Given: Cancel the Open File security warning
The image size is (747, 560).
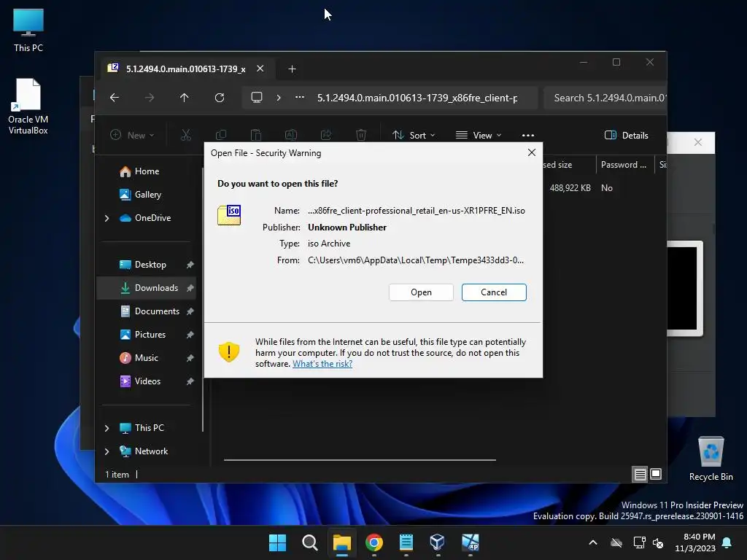Looking at the screenshot, I should [494, 292].
